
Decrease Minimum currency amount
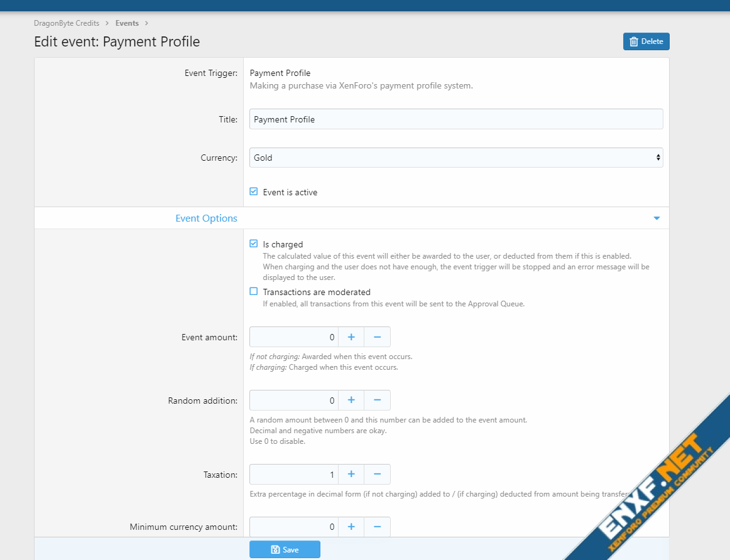[377, 527]
